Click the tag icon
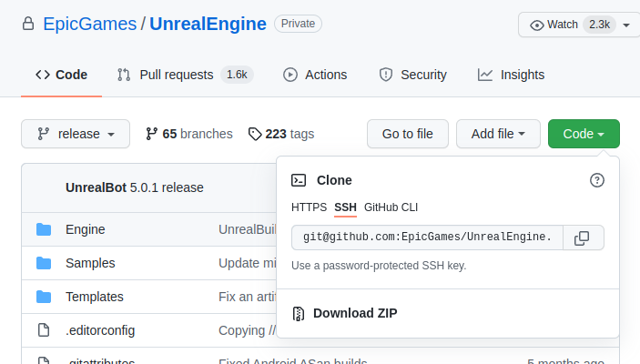Image resolution: width=640 pixels, height=364 pixels. click(x=255, y=134)
